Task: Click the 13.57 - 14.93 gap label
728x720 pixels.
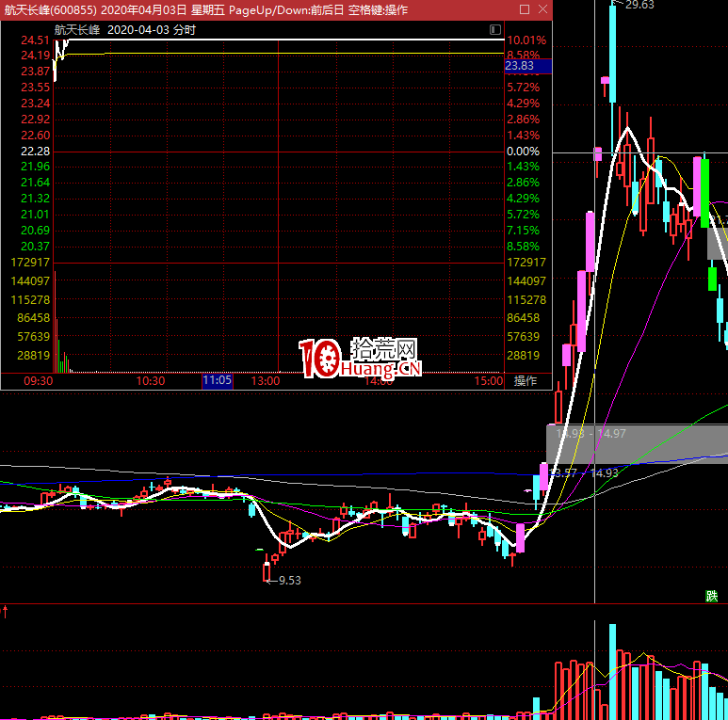Action: 584,473
